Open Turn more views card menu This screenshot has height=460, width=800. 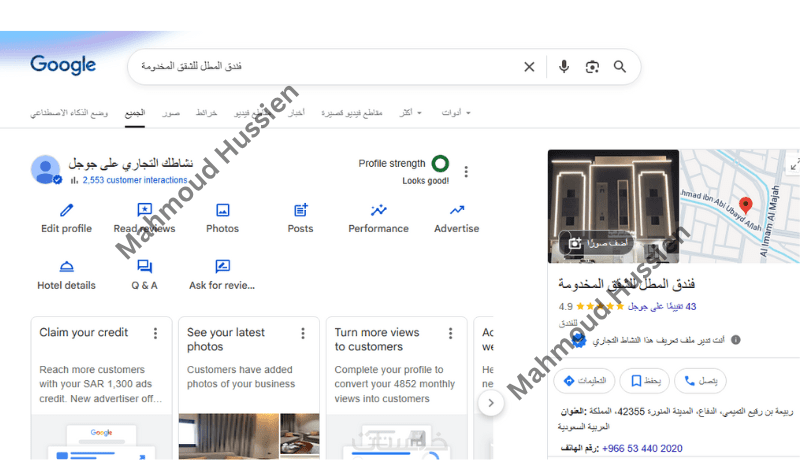[x=451, y=334]
